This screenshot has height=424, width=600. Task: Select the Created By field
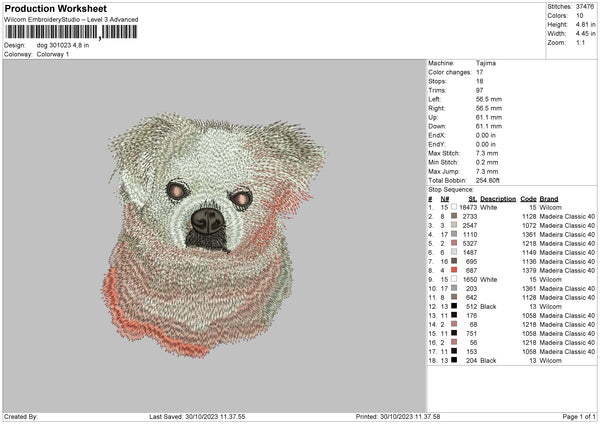(21, 416)
